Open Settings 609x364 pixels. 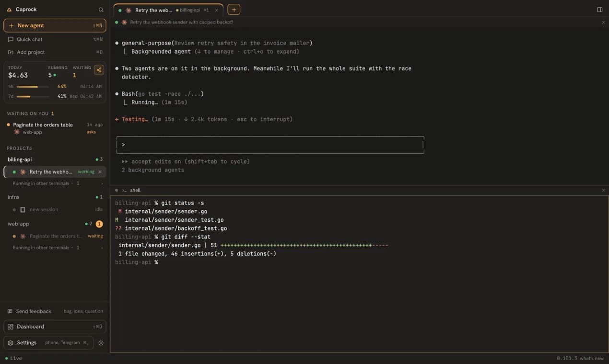tap(48, 343)
